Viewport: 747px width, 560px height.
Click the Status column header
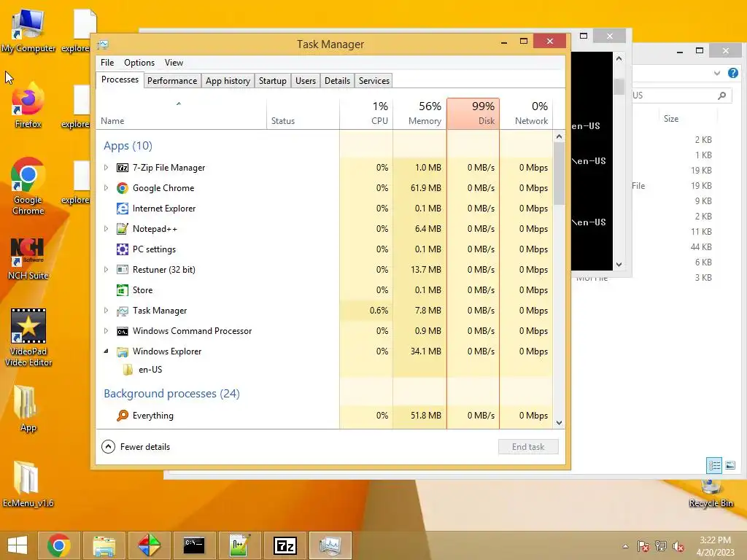coord(303,113)
